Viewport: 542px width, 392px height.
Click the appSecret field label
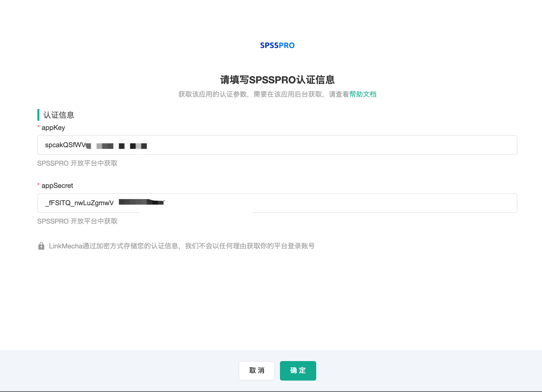pyautogui.click(x=57, y=186)
